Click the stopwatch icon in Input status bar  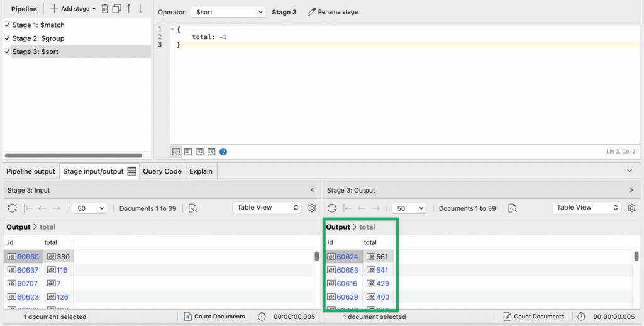(x=262, y=317)
